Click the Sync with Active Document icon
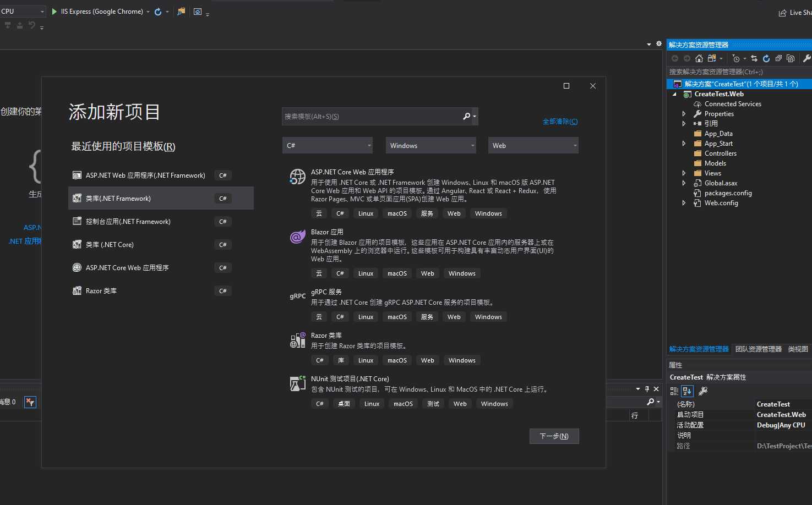The image size is (812, 505). tap(754, 58)
